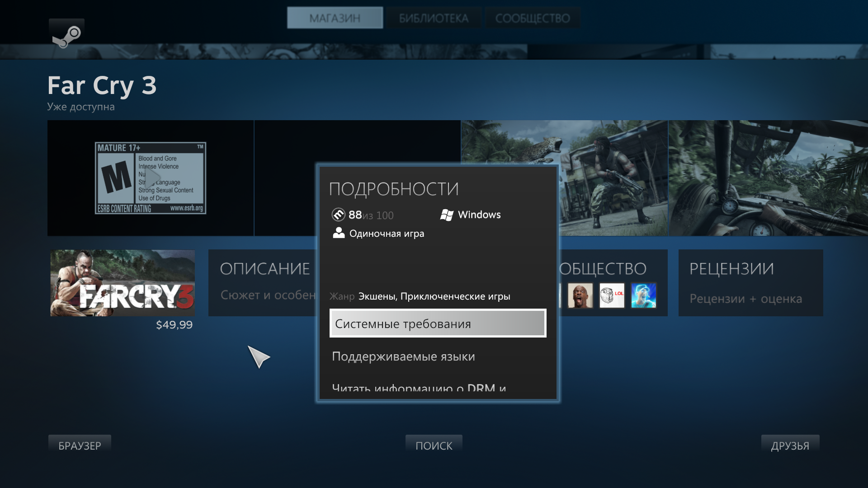This screenshot has height=488, width=868.
Task: Click the single-player person icon
Action: [339, 233]
